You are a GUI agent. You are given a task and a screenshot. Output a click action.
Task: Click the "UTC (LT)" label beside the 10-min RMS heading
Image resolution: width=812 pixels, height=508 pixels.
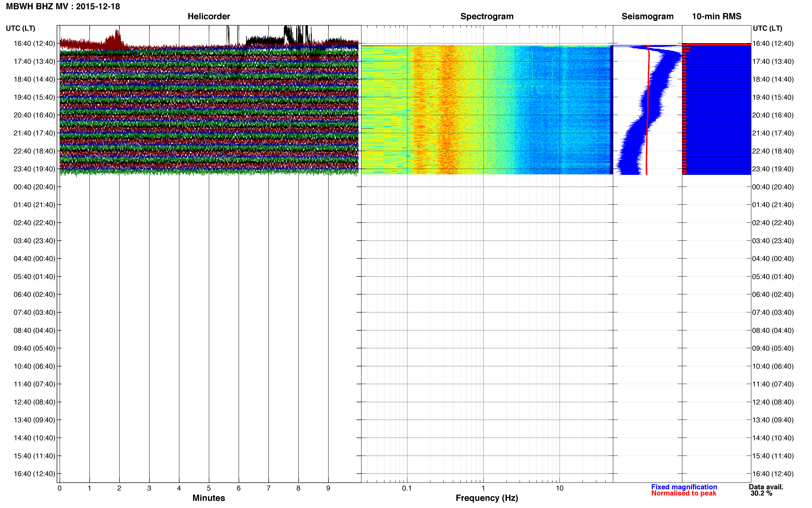pos(767,28)
